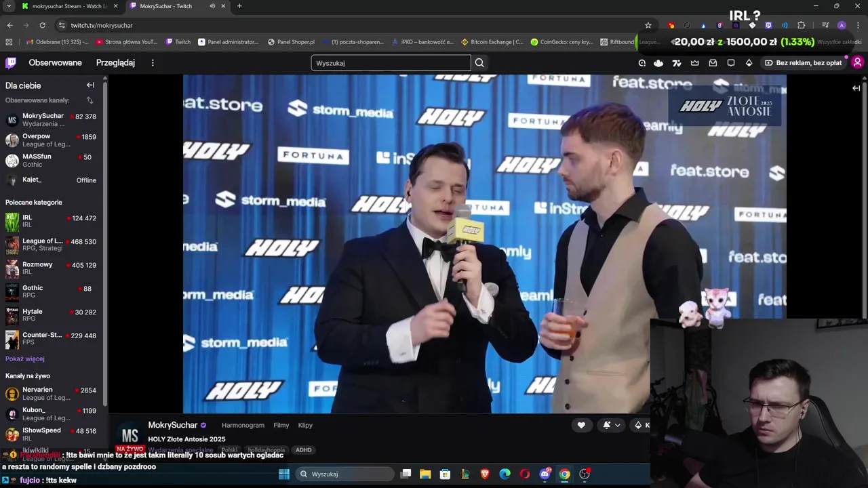Viewport: 868px width, 488px height.
Task: Switch to the Filmy tab
Action: point(281,425)
